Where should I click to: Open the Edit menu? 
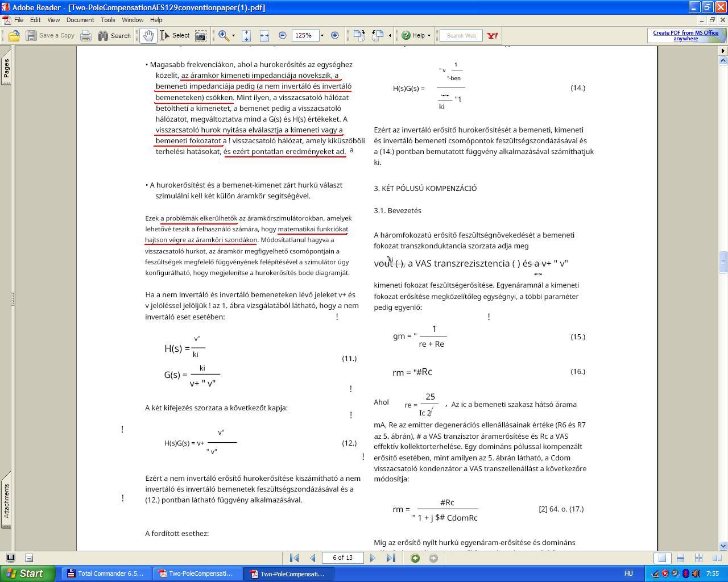click(35, 20)
